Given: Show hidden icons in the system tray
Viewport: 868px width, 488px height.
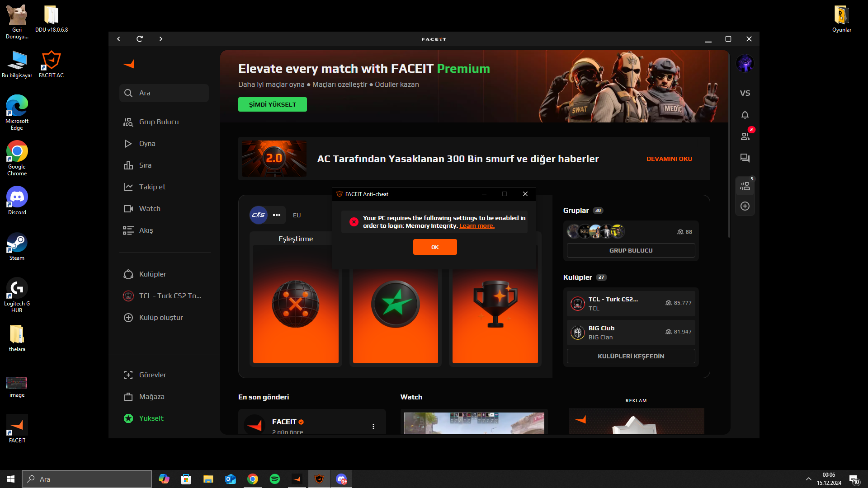Looking at the screenshot, I should [x=808, y=479].
